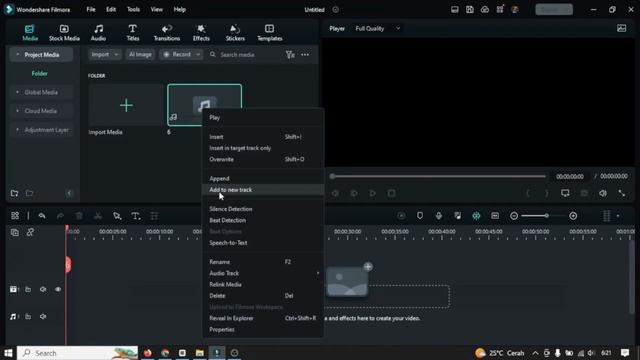The height and width of the screenshot is (360, 640).
Task: Click the timeline select tool icon
Action: [x=117, y=216]
